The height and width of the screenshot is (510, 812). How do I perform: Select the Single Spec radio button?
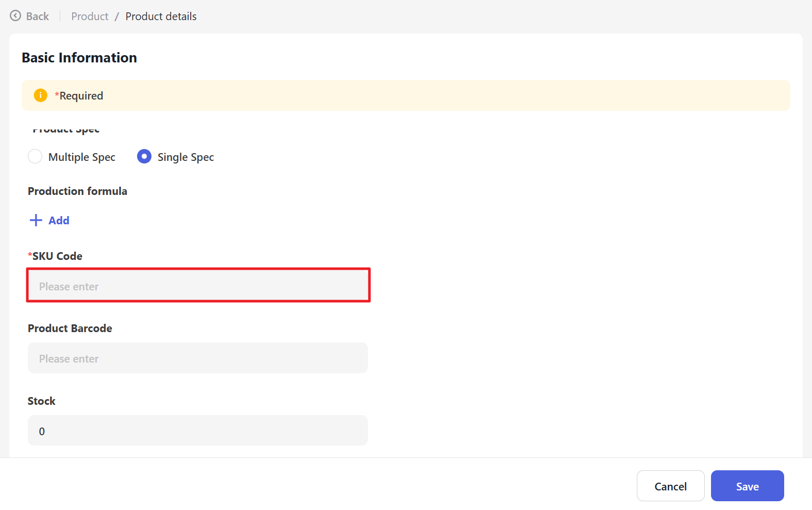tap(144, 157)
